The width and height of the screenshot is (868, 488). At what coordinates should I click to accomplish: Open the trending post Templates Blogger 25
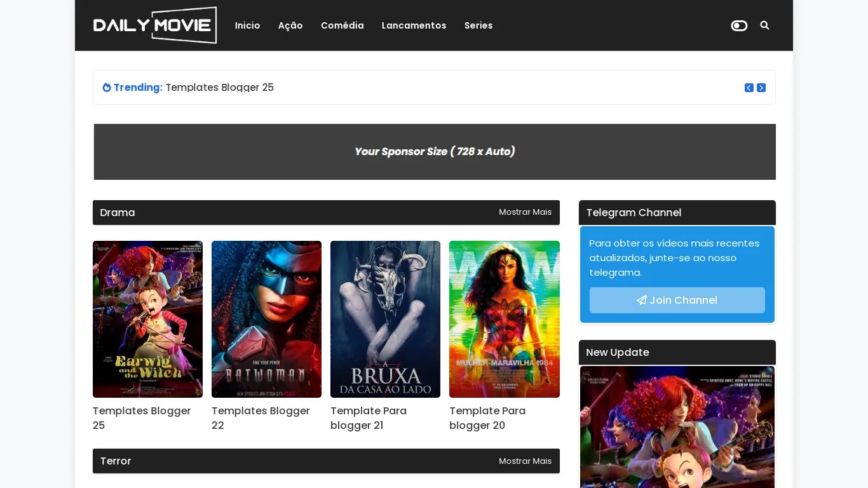(x=220, y=88)
